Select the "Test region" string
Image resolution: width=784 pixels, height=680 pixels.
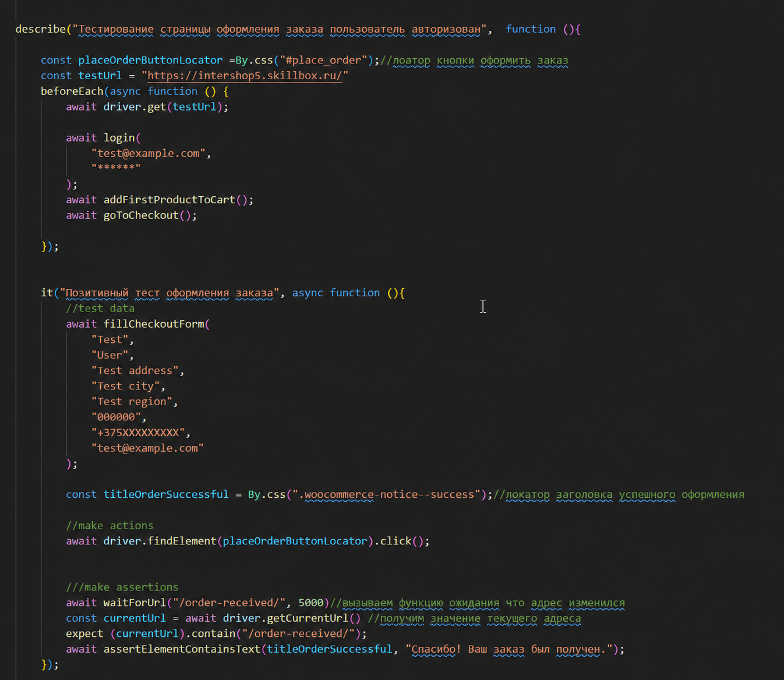132,402
